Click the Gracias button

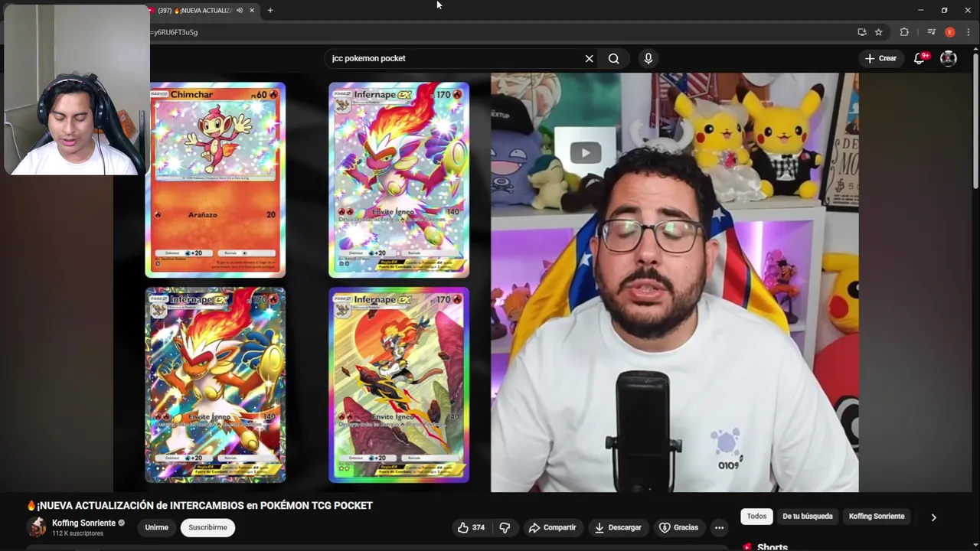678,527
